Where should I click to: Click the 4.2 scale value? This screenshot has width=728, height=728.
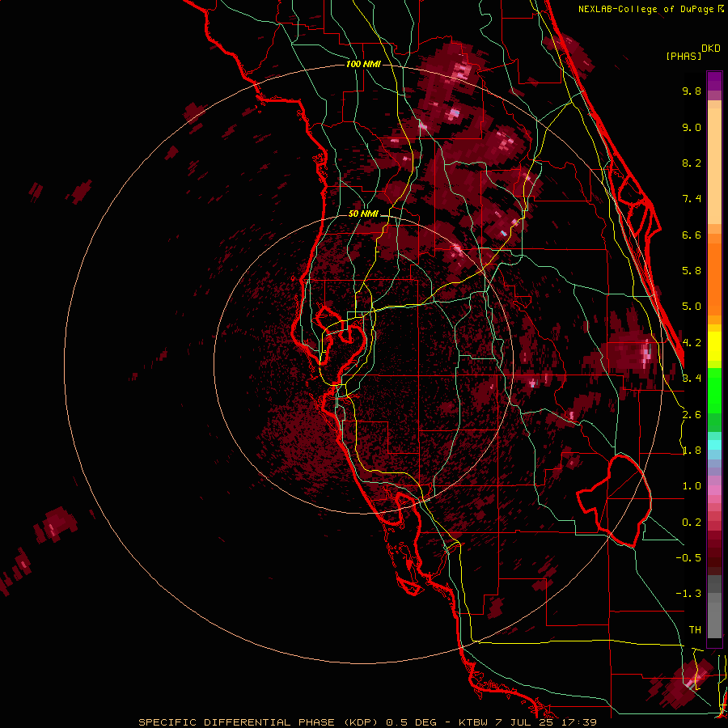[x=692, y=343]
